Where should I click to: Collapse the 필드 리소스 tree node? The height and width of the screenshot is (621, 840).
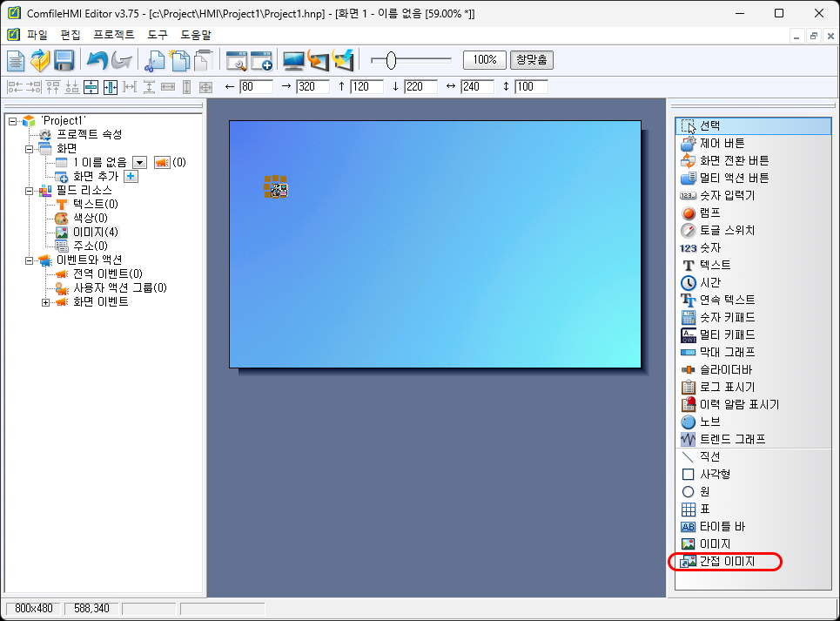(29, 190)
